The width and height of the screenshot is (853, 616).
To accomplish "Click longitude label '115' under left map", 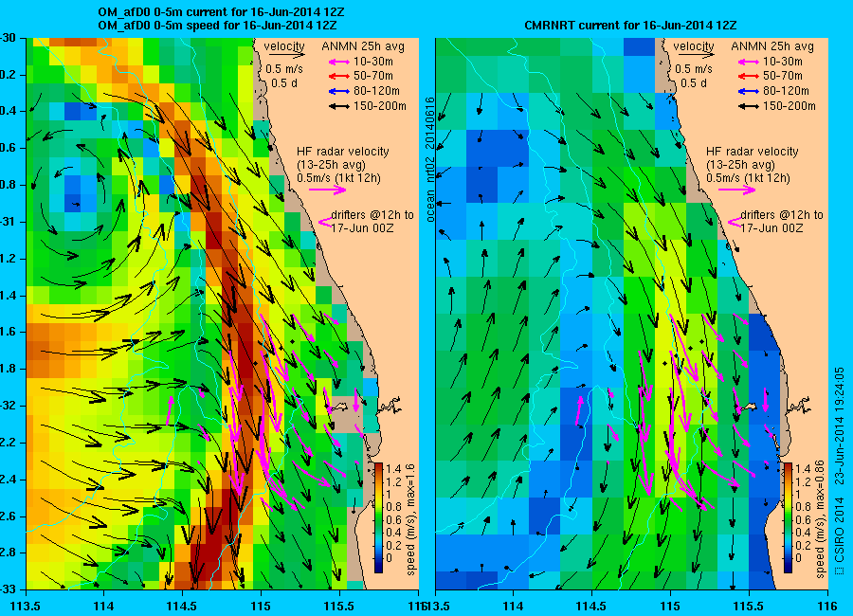I will (x=261, y=606).
